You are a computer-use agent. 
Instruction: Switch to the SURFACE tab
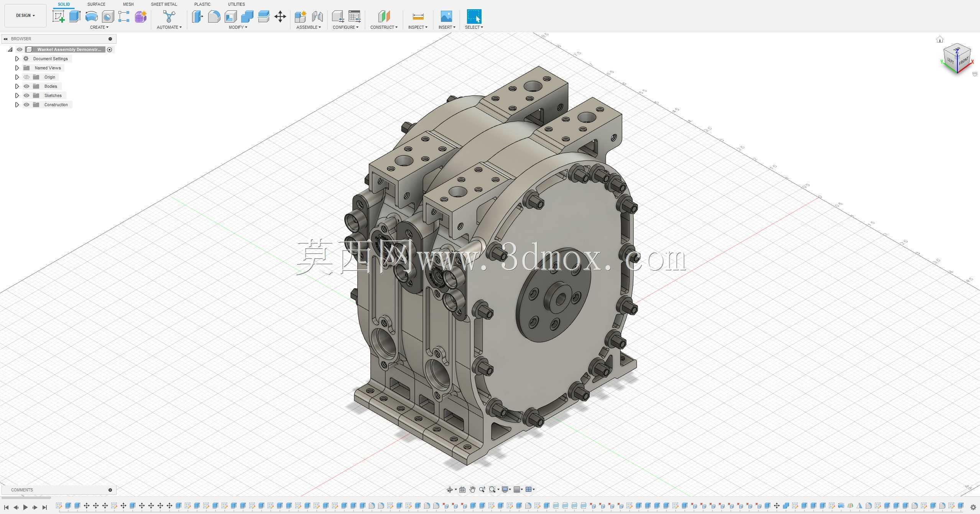tap(96, 4)
